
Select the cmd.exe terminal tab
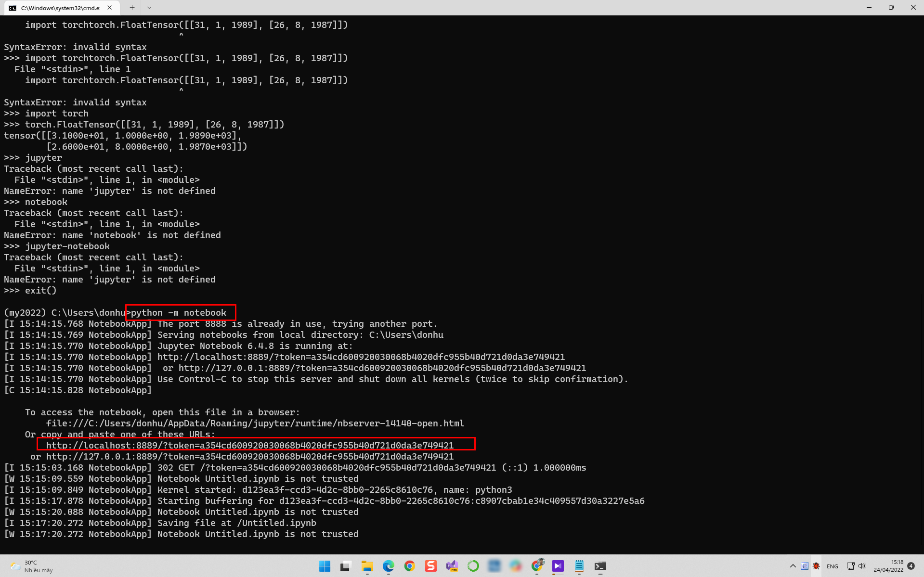tap(58, 8)
